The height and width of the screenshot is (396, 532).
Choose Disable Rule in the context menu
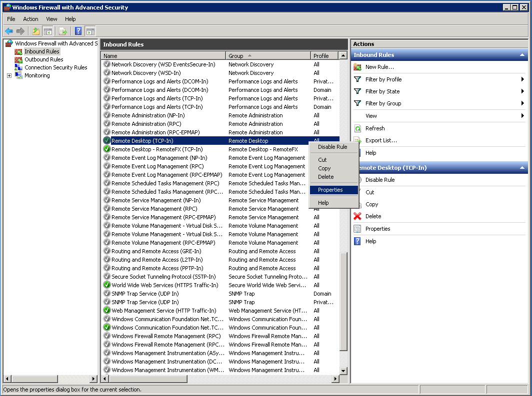coord(334,147)
